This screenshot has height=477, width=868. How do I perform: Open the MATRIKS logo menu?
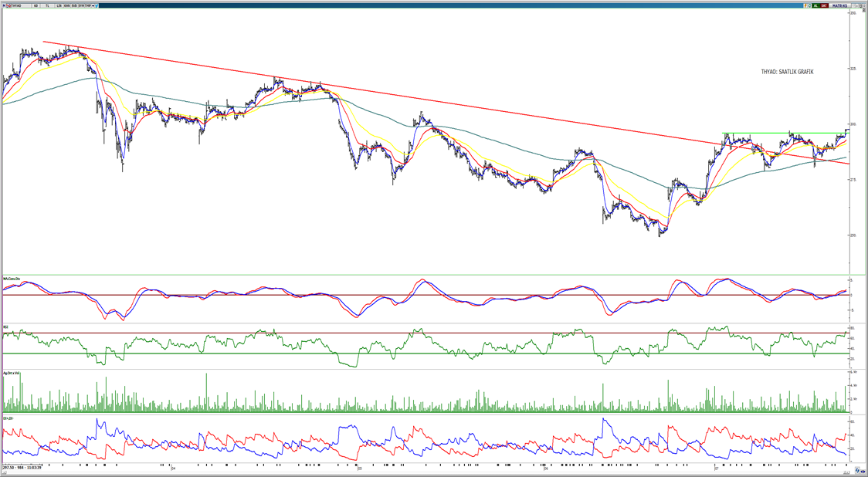point(839,5)
